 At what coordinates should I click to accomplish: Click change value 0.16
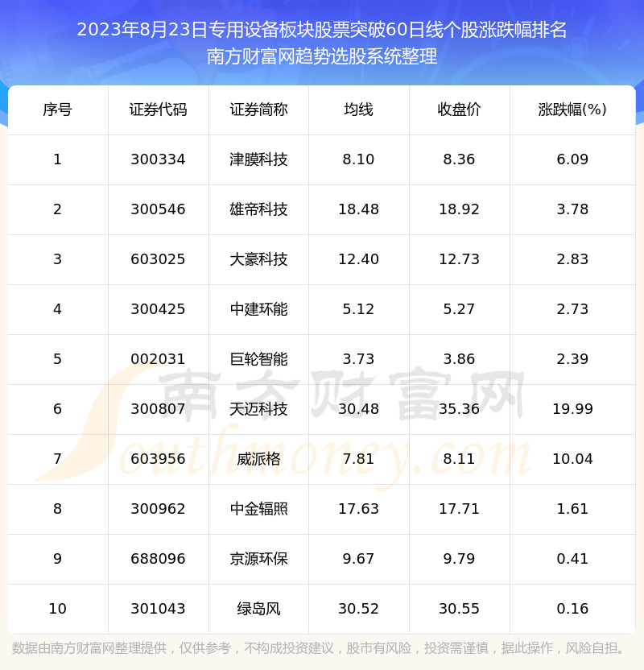tap(572, 609)
